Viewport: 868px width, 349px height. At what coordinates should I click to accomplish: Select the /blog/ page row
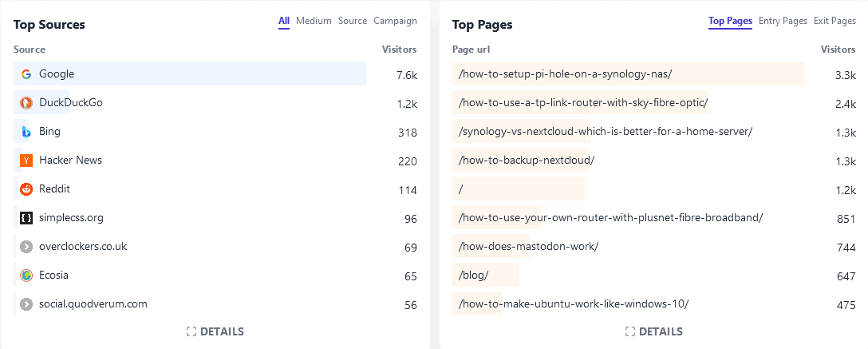(x=474, y=276)
